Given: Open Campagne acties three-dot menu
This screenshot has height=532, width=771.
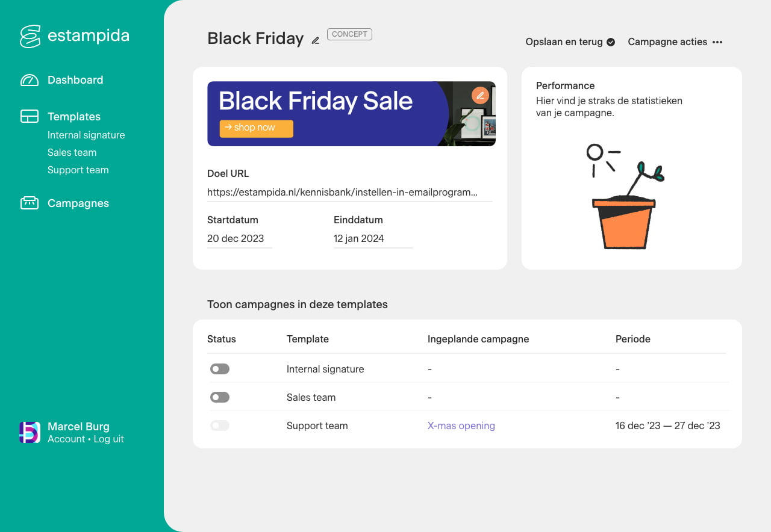Looking at the screenshot, I should 717,42.
